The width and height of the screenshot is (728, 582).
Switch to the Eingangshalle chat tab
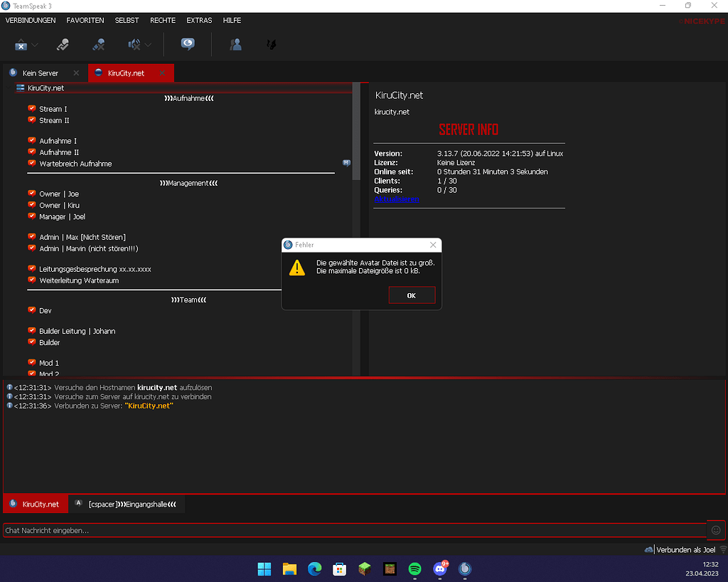(x=127, y=503)
